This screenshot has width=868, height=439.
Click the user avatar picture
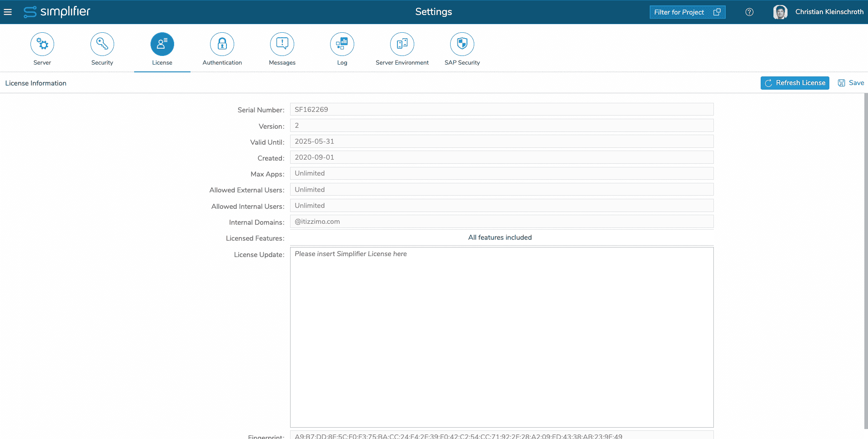780,12
